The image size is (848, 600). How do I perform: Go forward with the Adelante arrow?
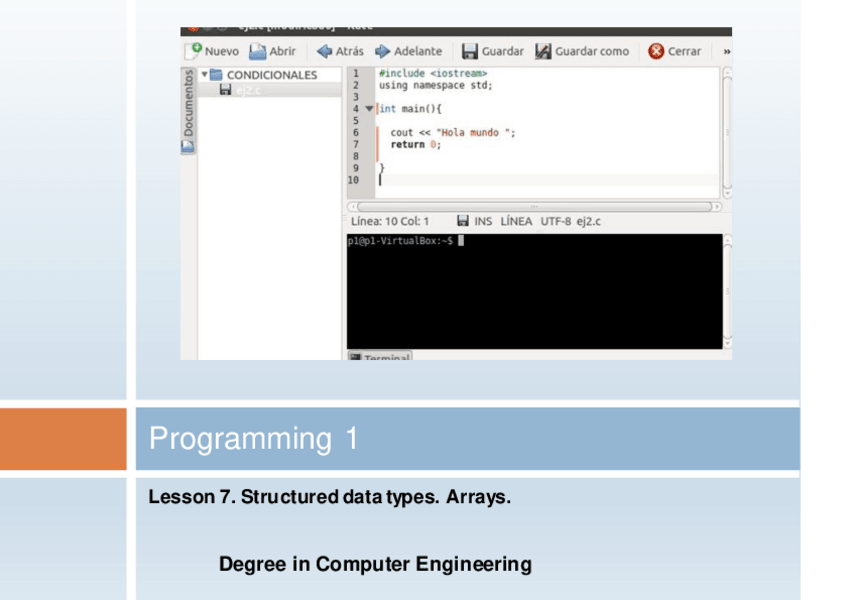pos(382,51)
